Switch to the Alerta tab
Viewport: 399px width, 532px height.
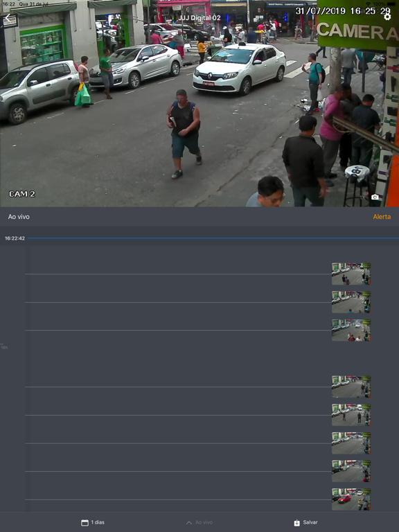point(382,216)
